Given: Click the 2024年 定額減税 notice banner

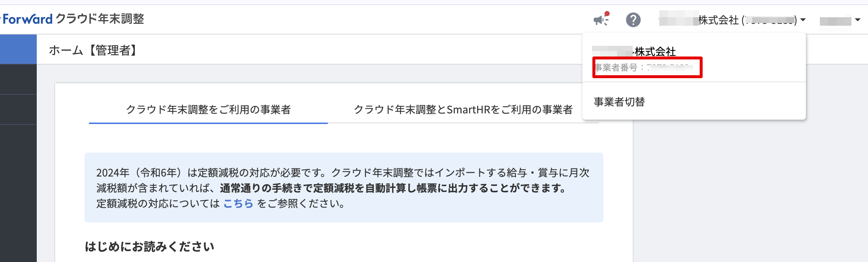Looking at the screenshot, I should point(343,187).
